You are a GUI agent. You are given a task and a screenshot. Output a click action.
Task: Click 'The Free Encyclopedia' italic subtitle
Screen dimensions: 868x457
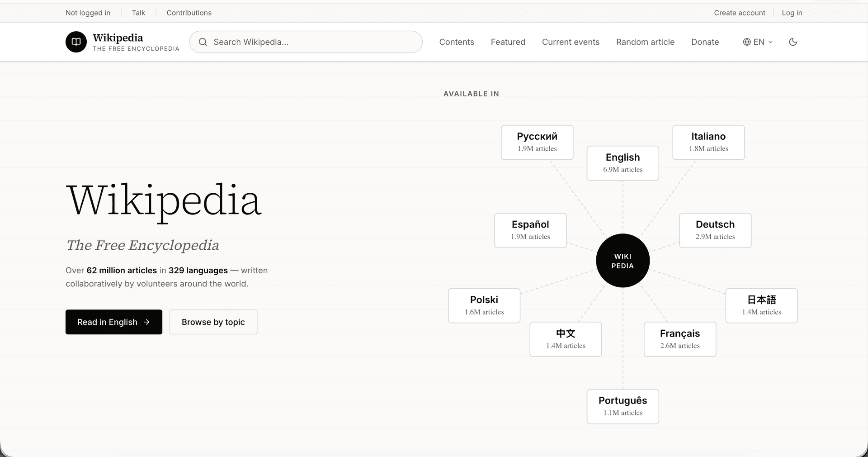pos(143,245)
